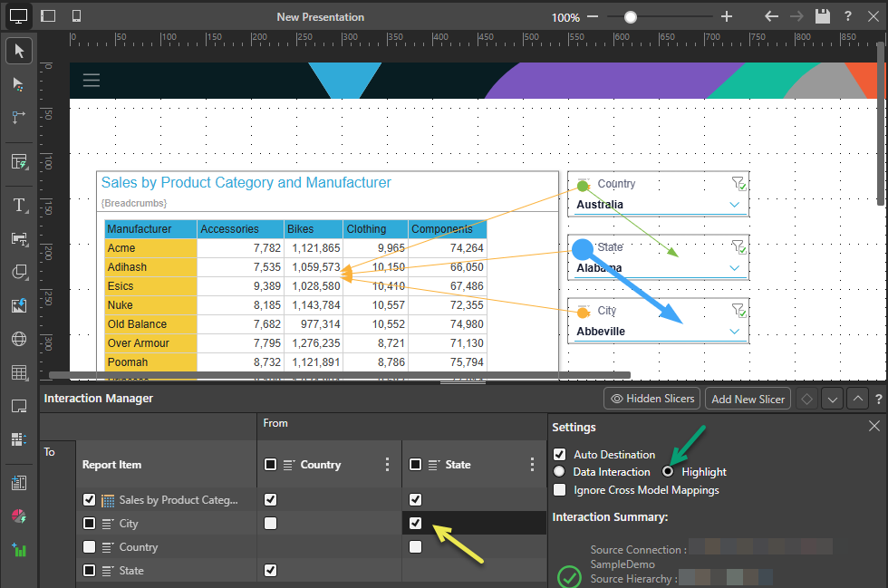The image size is (888, 588).
Task: Insert web content globe icon
Action: [19, 339]
